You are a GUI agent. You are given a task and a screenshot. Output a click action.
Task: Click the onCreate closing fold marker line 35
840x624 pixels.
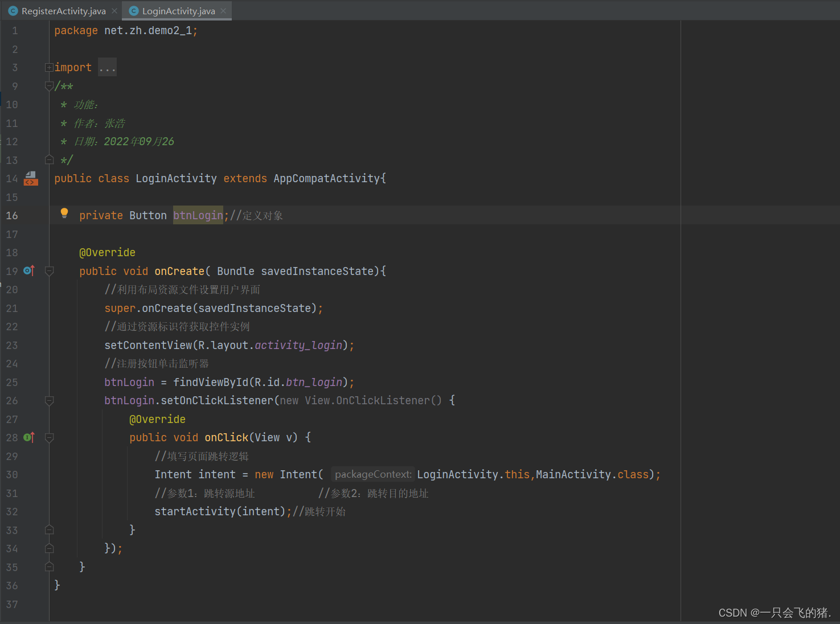point(49,567)
